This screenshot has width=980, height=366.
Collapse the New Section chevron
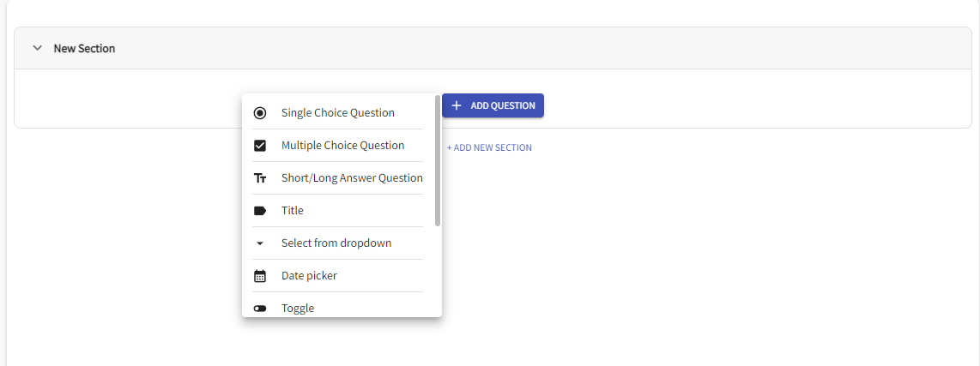click(38, 47)
